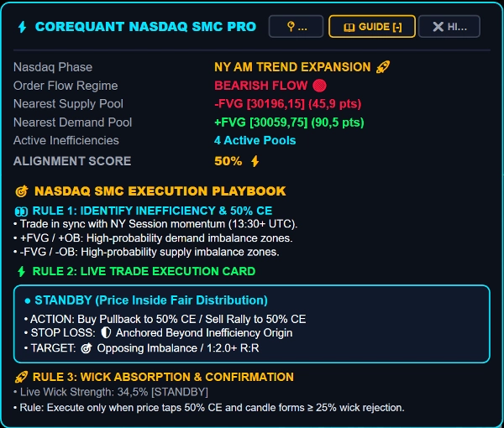Click the blue dot before STANDBY
Image resolution: width=504 pixels, height=428 pixels.
point(28,300)
